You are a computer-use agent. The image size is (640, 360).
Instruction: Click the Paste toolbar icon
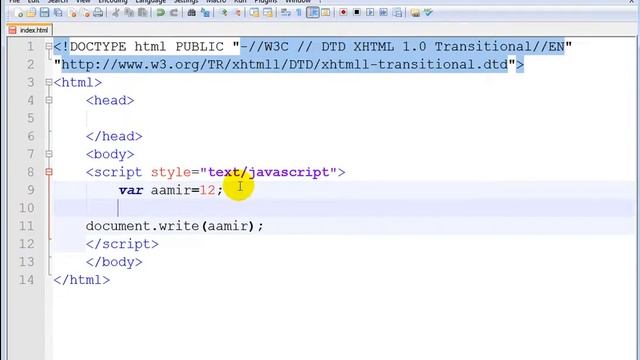(x=142, y=13)
